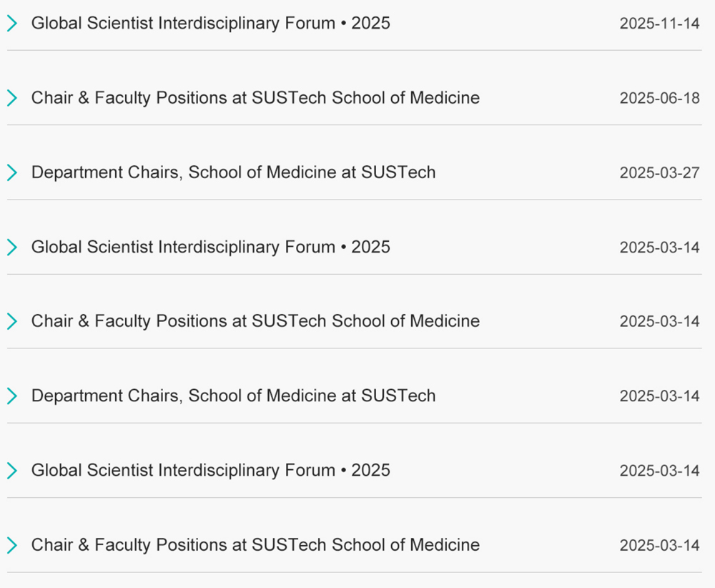Screen dimensions: 715x588
Task: Click the chevron of Chair & Faculty entry above 2025-03-14 Department Chairs
Action: [x=12, y=321]
